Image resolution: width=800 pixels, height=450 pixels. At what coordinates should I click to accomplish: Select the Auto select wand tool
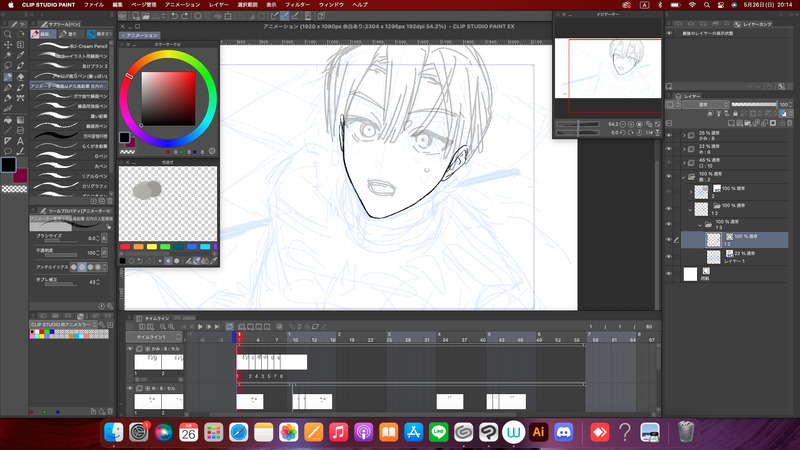tap(8, 55)
